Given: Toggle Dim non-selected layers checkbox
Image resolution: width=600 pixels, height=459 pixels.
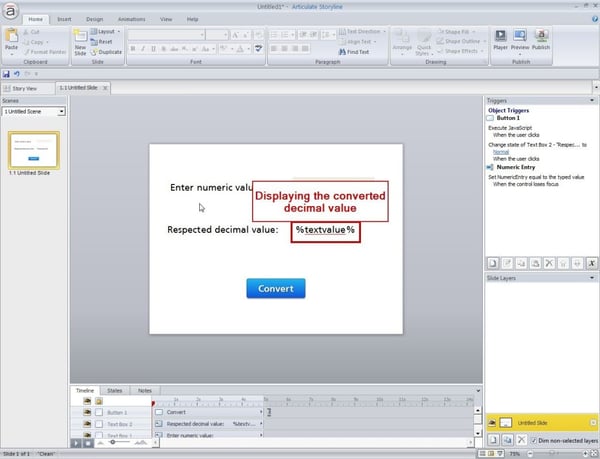Looking at the screenshot, I should tap(534, 440).
